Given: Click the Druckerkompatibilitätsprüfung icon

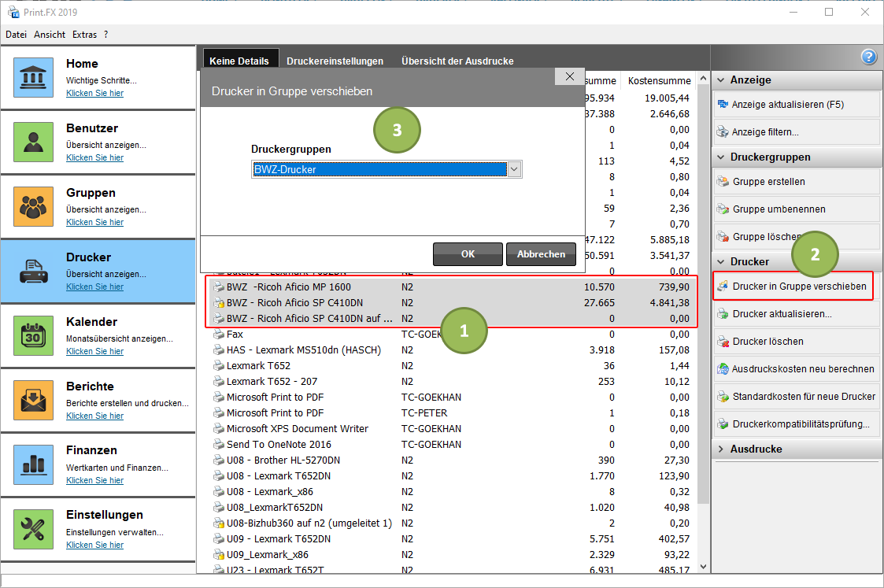Looking at the screenshot, I should (723, 424).
